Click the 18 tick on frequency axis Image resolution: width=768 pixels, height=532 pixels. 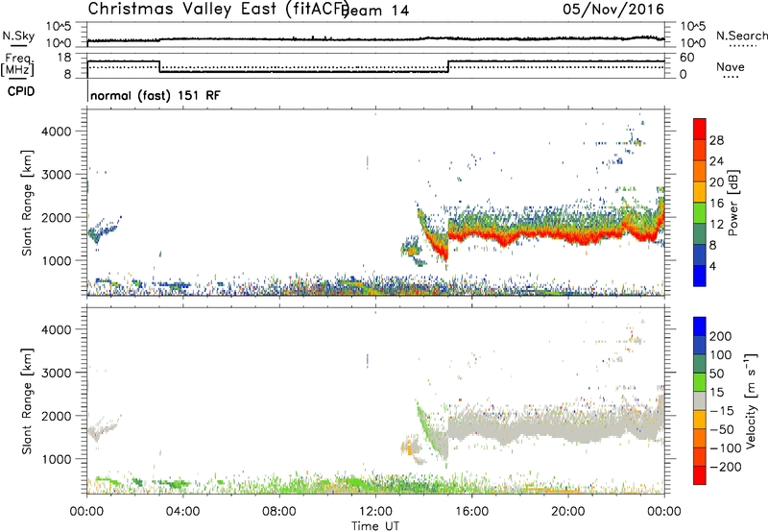(64, 58)
